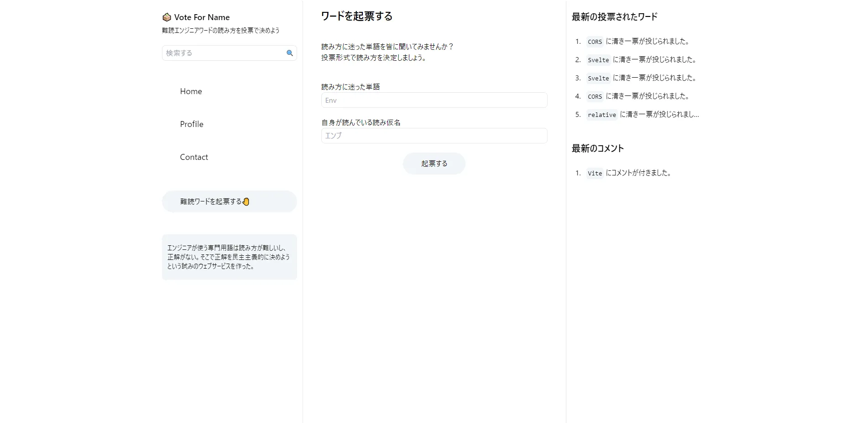Open the Vite entry under 最新のコメント

click(595, 173)
